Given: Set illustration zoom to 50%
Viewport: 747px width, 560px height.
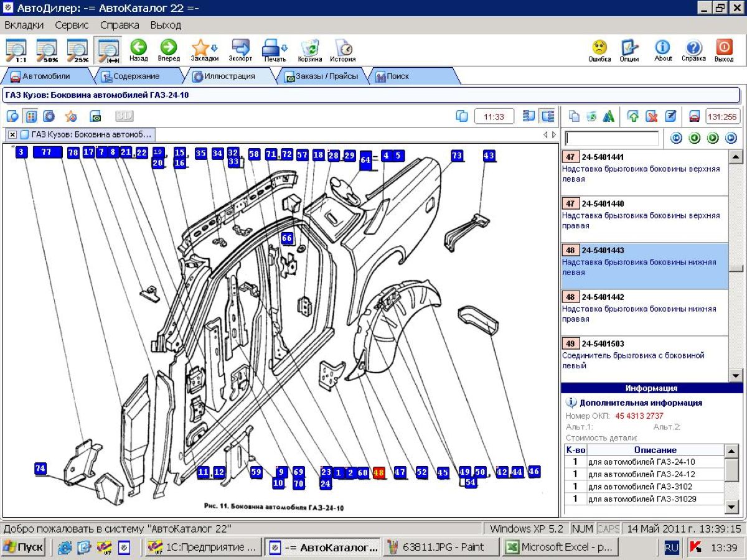Looking at the screenshot, I should 47,51.
